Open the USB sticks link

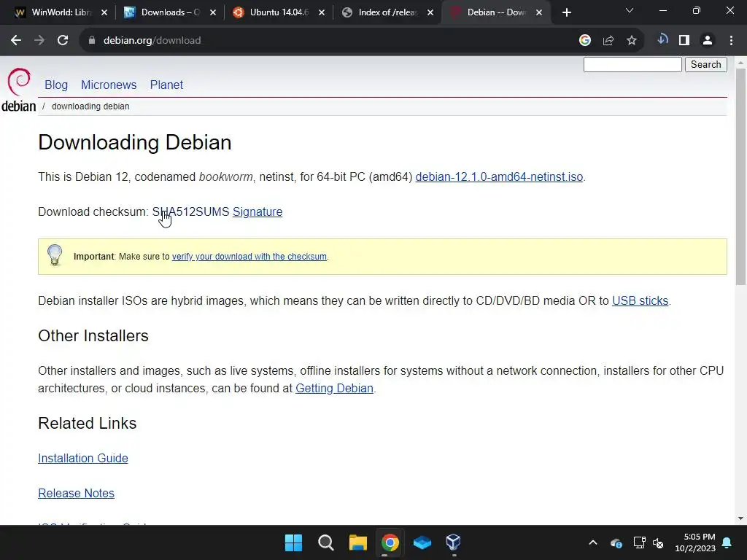tap(640, 301)
